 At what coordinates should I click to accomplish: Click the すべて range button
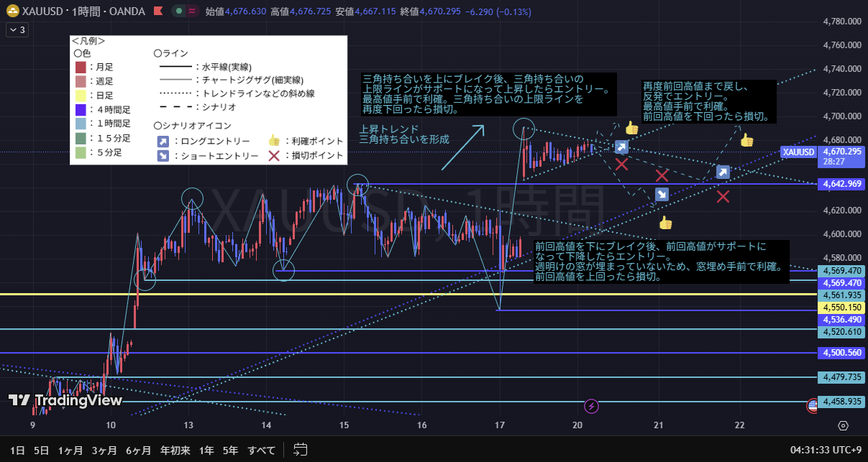261,451
